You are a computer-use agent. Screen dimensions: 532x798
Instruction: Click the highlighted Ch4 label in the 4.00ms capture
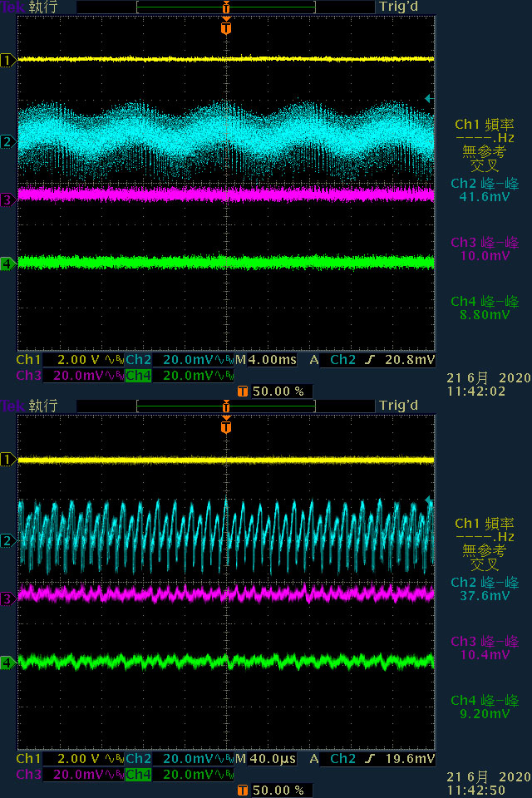pos(139,376)
